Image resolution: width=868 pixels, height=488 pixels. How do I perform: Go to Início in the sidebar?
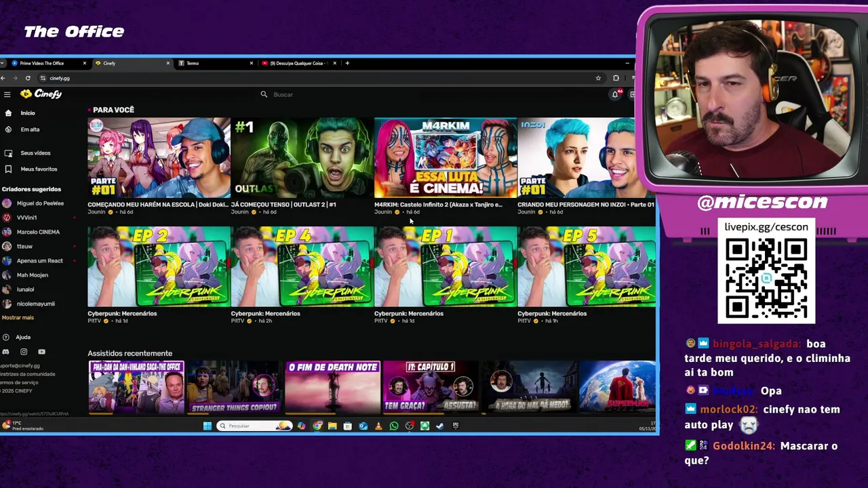(28, 113)
